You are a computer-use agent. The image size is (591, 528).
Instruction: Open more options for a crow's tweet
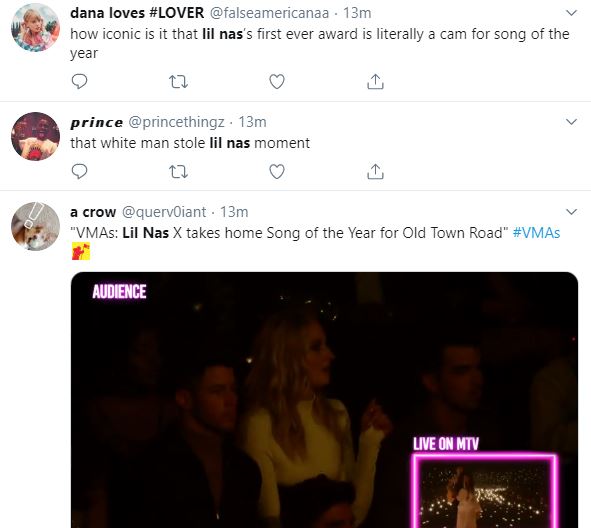coord(571,212)
